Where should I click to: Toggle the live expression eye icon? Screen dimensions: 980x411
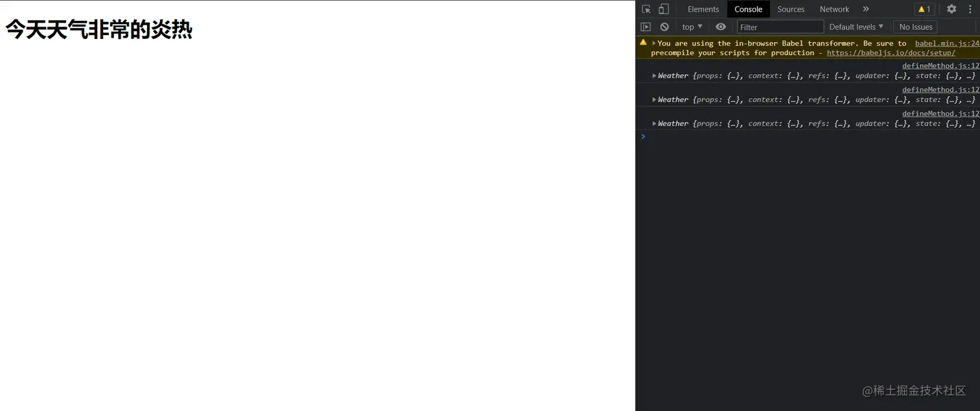721,27
